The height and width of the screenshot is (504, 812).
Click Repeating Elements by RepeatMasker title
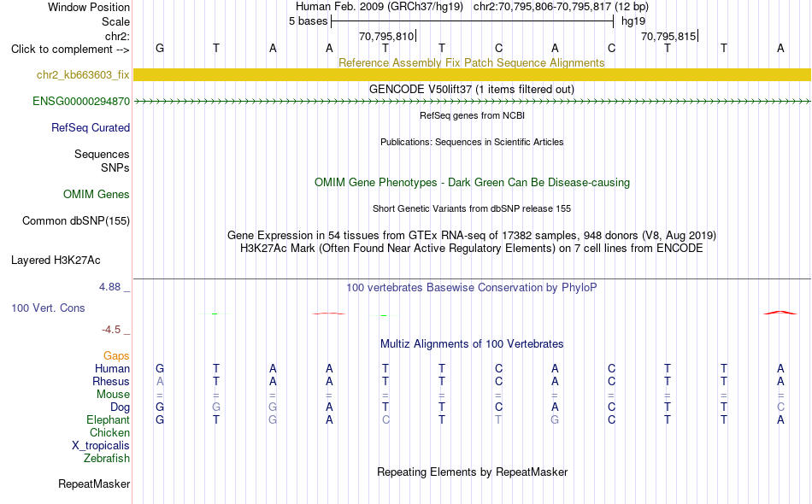[472, 472]
